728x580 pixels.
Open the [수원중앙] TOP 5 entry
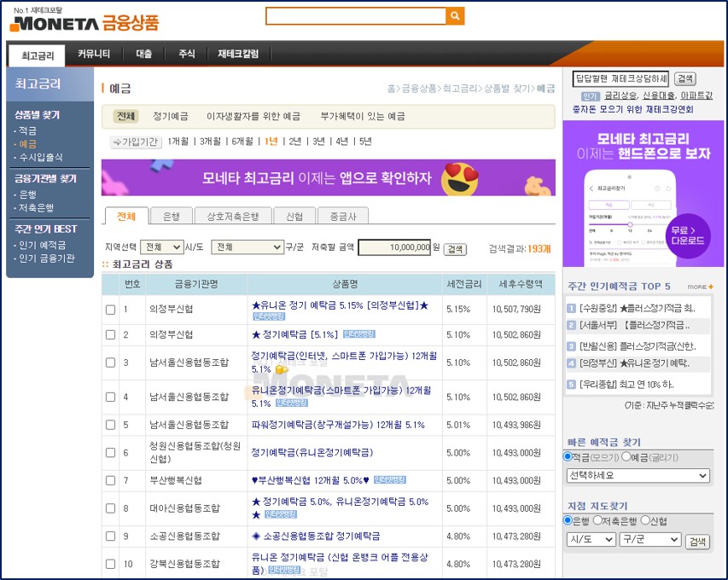pyautogui.click(x=637, y=309)
